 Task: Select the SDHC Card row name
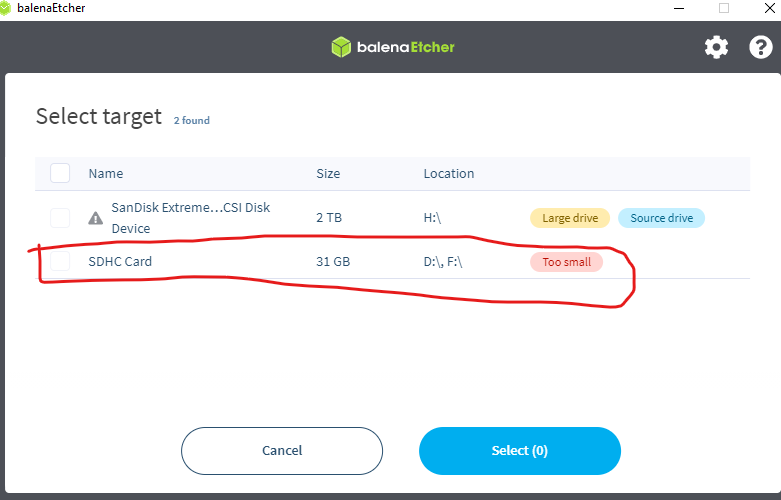(120, 261)
